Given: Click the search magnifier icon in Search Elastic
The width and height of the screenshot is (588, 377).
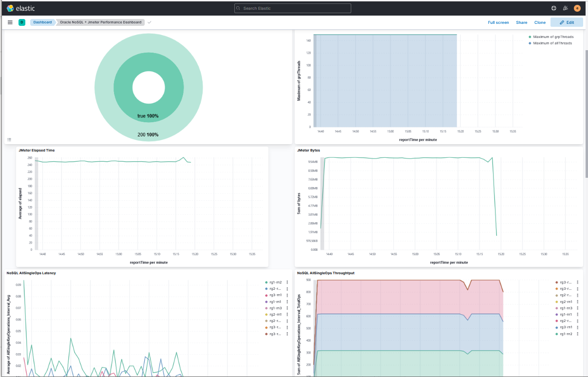Looking at the screenshot, I should coord(239,8).
